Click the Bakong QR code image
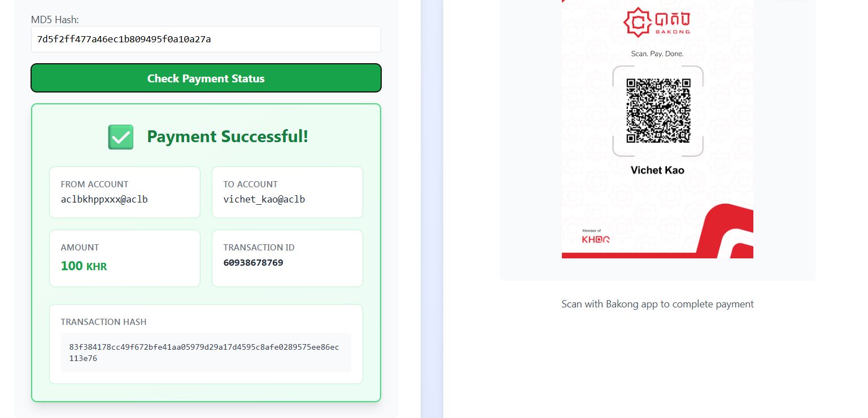This screenshot has width=868, height=418. pos(658,111)
